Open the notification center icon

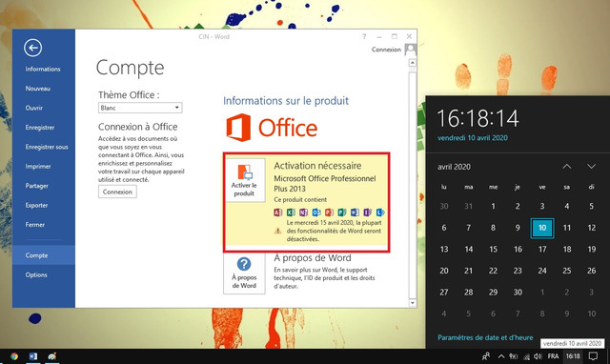(593, 356)
